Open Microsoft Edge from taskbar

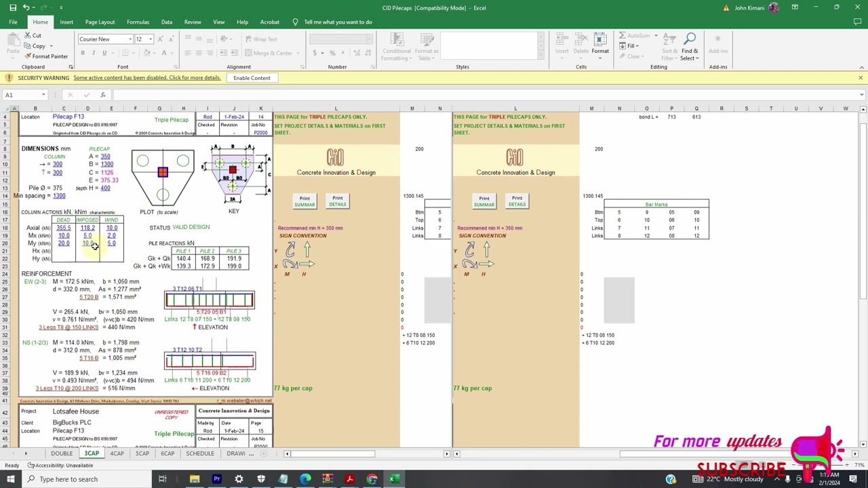tap(305, 479)
